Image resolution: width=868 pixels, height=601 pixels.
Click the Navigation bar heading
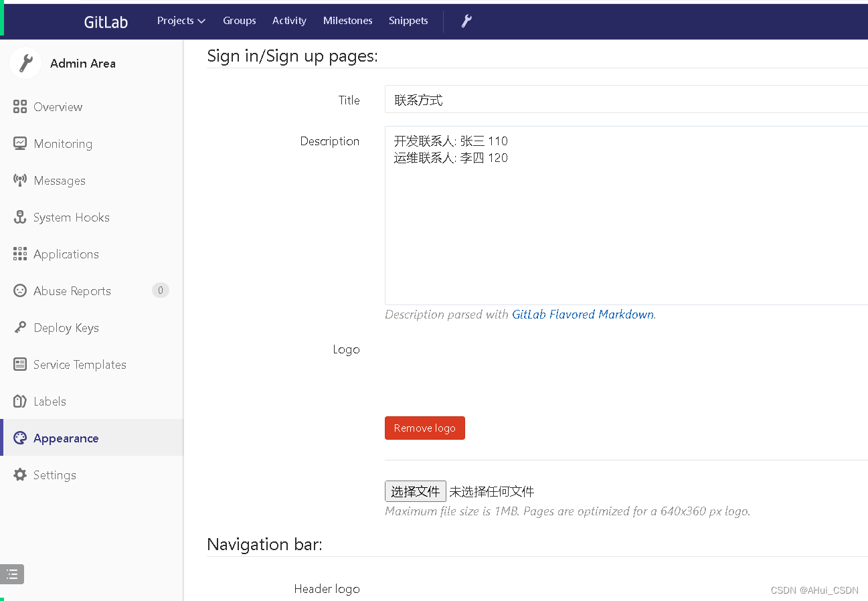(264, 544)
